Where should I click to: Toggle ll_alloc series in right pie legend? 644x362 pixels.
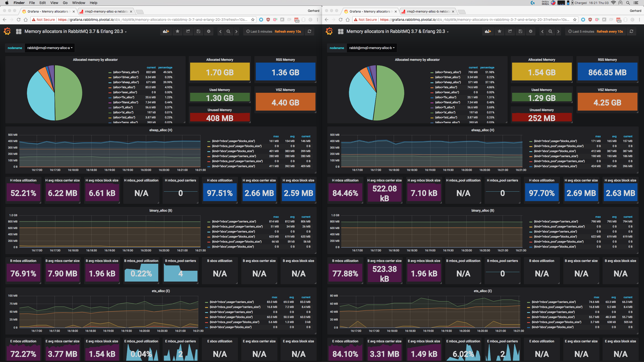tap(445, 107)
